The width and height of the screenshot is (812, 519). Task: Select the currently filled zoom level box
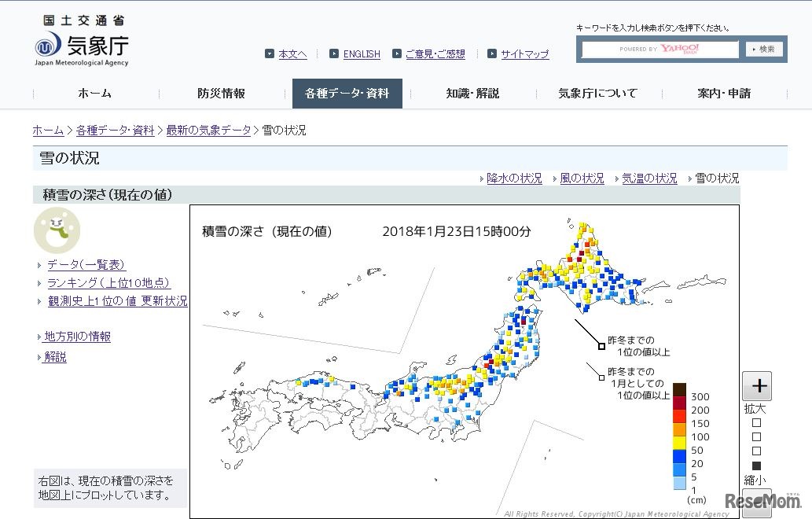pos(756,465)
